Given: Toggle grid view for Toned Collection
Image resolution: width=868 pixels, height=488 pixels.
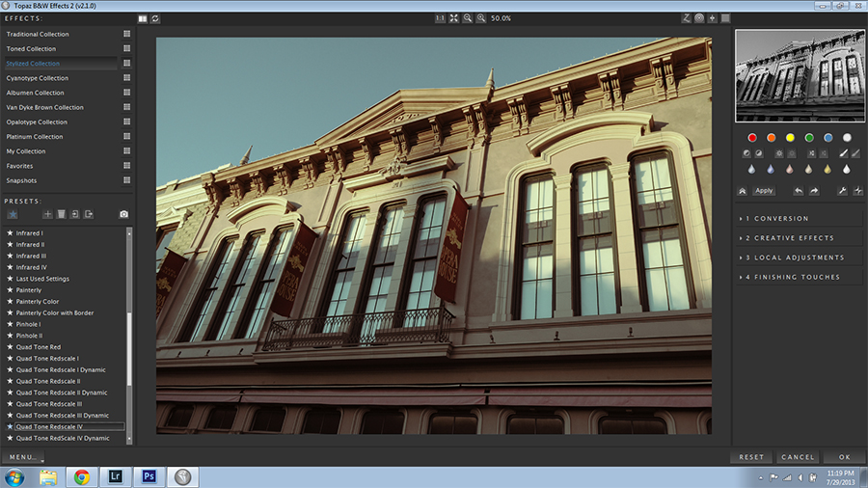Looking at the screenshot, I should click(126, 49).
